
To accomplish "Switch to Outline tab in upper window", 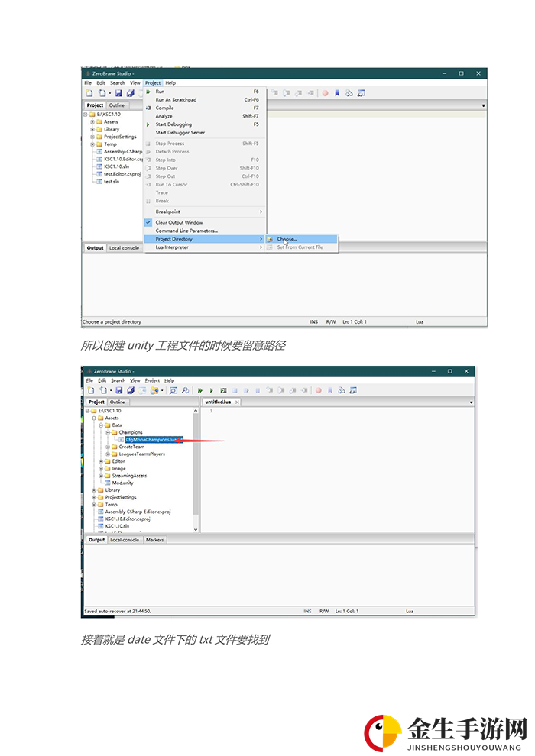I will tap(116, 105).
